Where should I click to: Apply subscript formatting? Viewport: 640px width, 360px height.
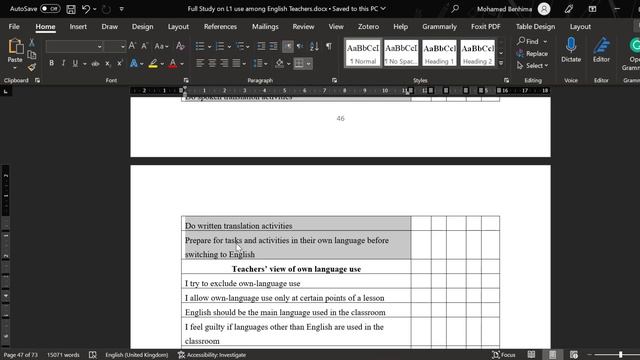[107, 64]
